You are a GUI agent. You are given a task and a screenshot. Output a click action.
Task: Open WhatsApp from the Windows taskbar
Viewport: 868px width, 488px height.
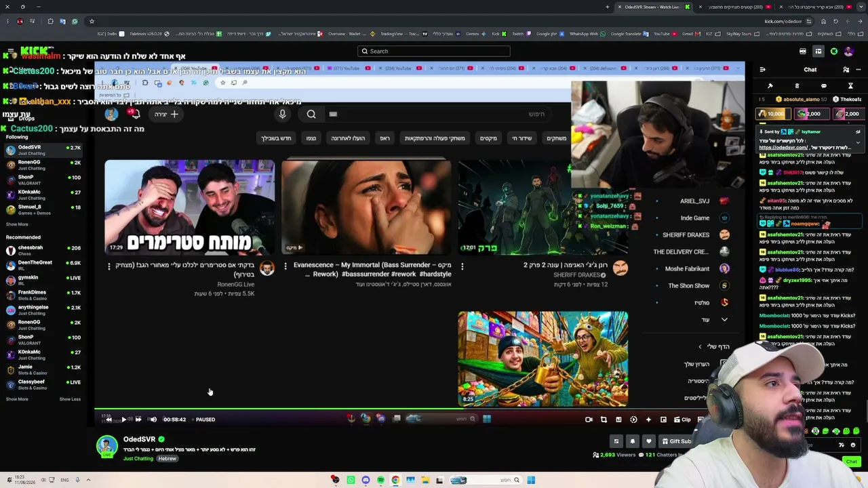(x=351, y=480)
